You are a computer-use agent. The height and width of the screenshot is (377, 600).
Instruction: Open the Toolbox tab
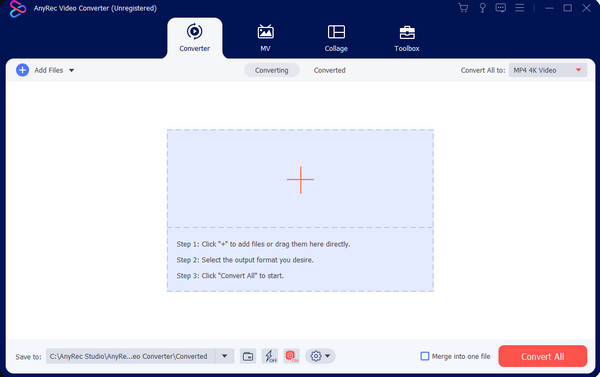point(407,38)
